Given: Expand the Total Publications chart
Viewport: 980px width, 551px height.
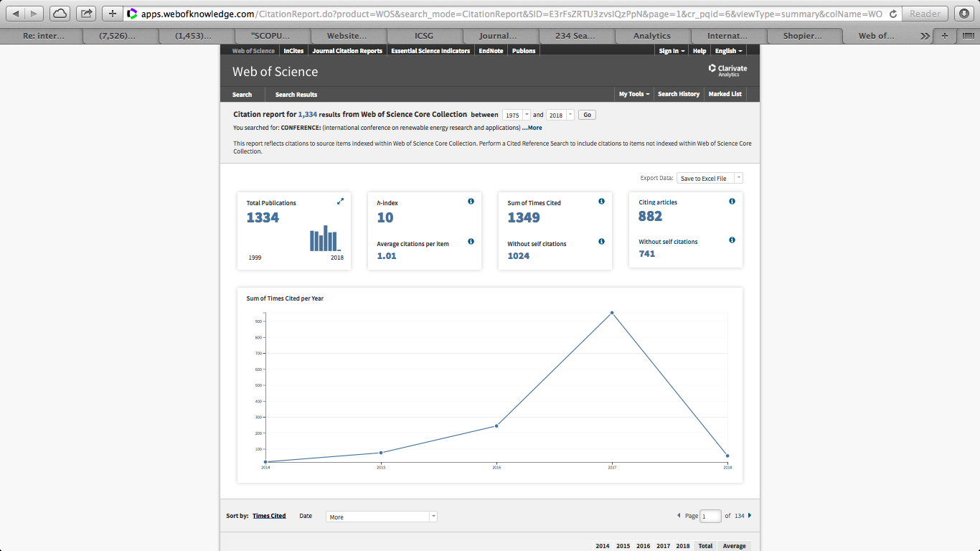Looking at the screenshot, I should coord(340,202).
